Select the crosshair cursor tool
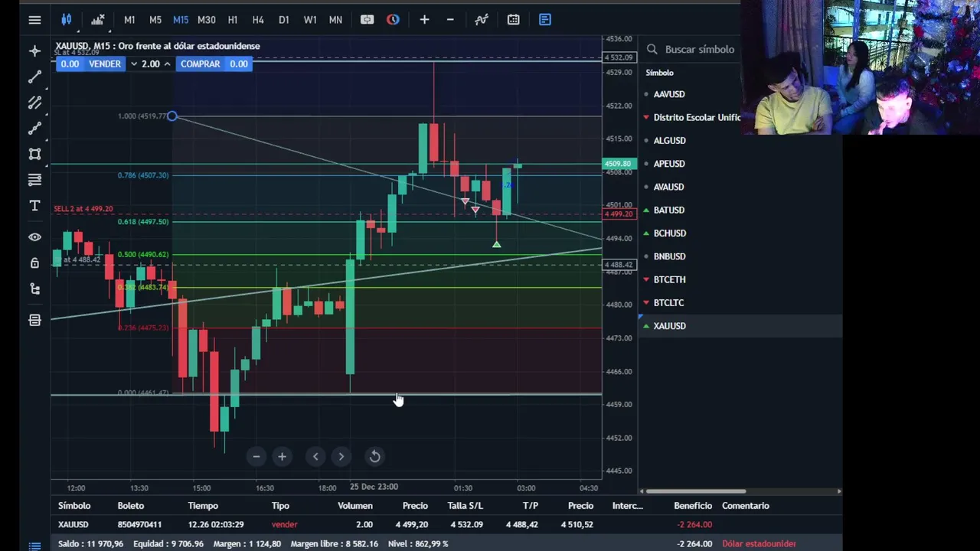The height and width of the screenshot is (551, 980). coord(34,51)
